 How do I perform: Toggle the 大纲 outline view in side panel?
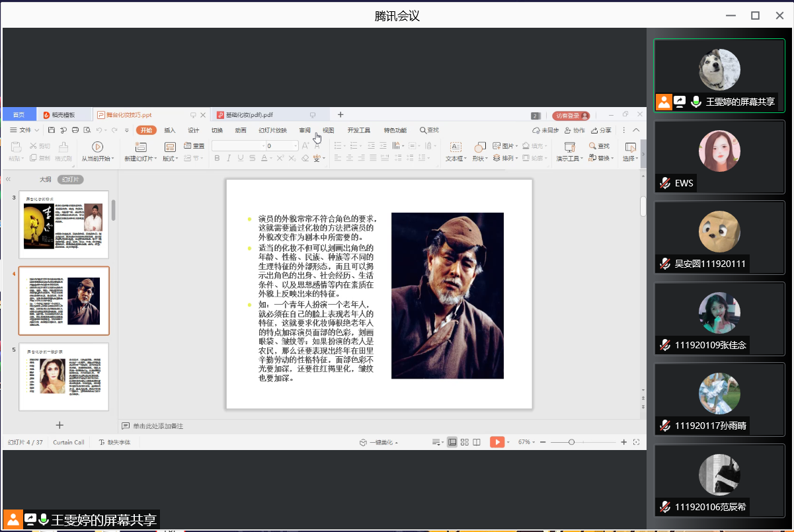tap(45, 179)
